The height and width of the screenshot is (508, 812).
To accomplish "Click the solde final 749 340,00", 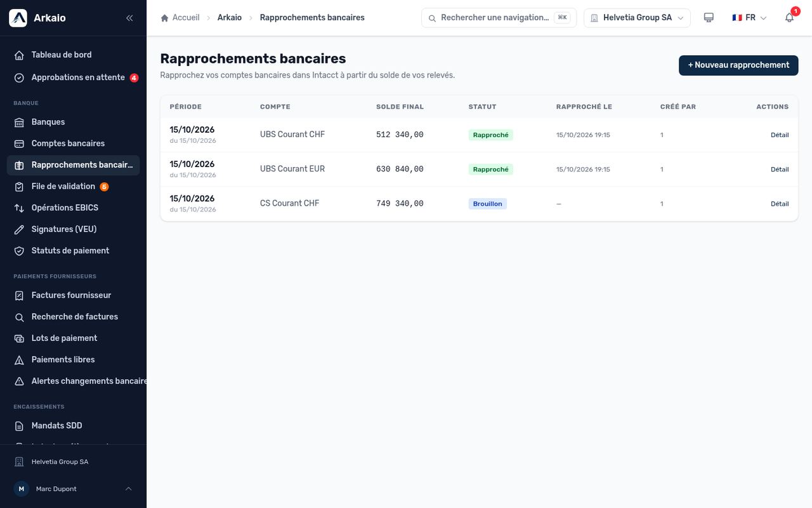I will (x=400, y=204).
